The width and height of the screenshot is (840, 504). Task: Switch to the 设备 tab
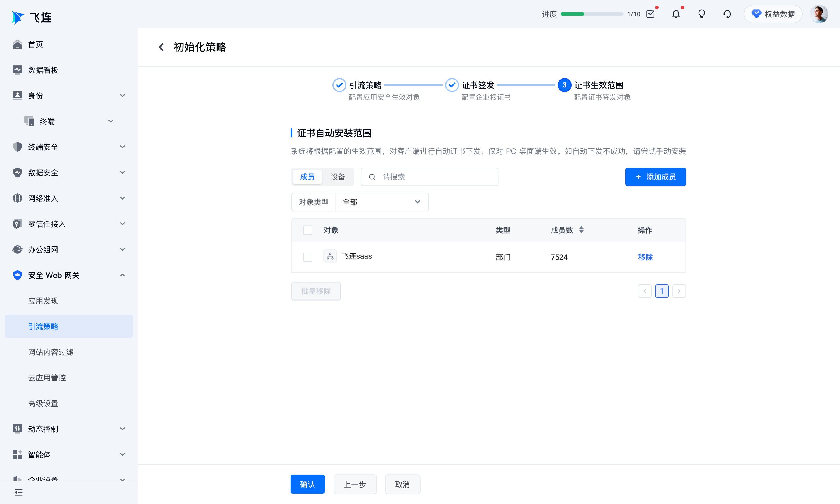point(337,177)
